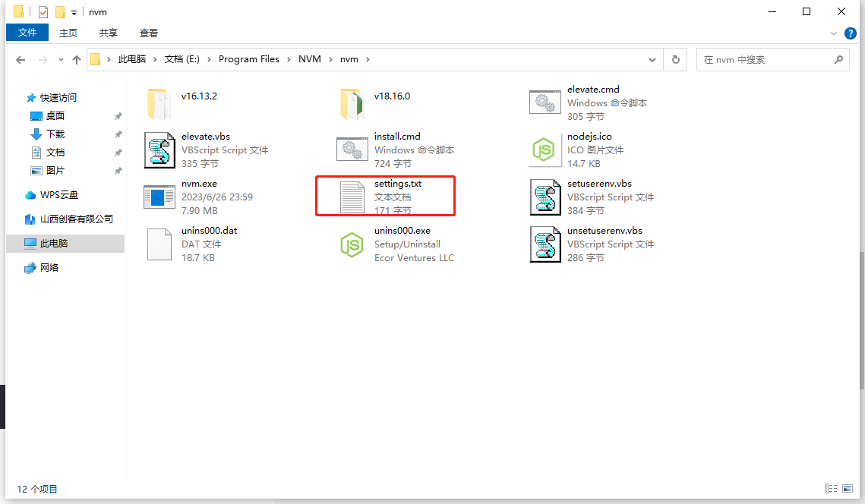865x504 pixels.
Task: Select the unins000.dat file
Action: [x=159, y=244]
